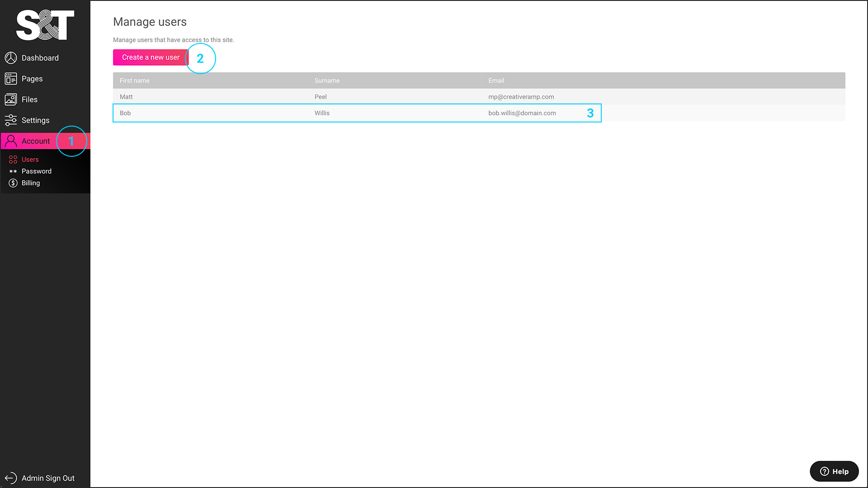Image resolution: width=868 pixels, height=488 pixels.
Task: Click the sign out arrow icon
Action: click(x=11, y=478)
